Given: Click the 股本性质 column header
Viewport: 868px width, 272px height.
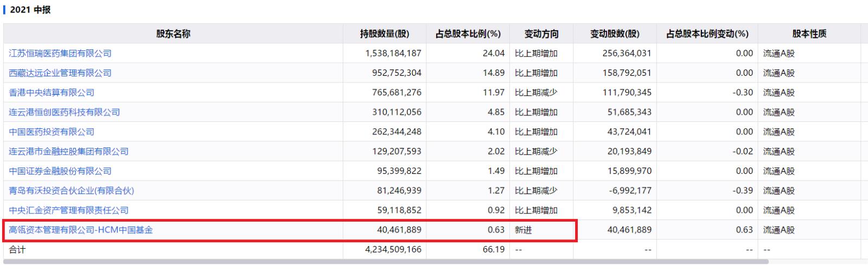Looking at the screenshot, I should tap(809, 34).
